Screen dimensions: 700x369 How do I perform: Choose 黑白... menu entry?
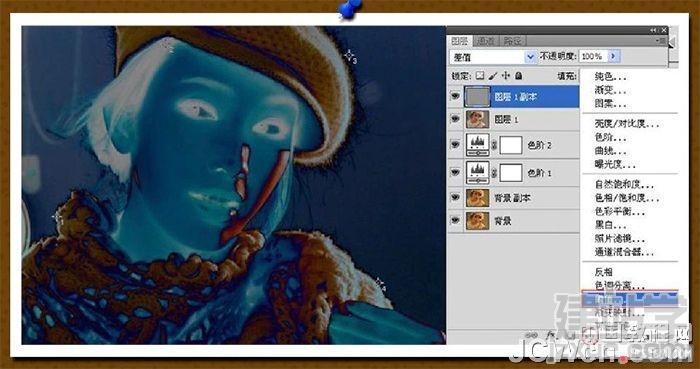[x=610, y=225]
